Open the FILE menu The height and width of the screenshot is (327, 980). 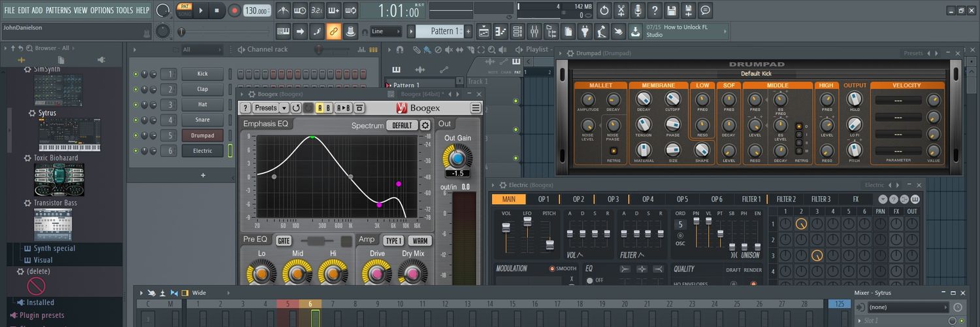(x=9, y=10)
